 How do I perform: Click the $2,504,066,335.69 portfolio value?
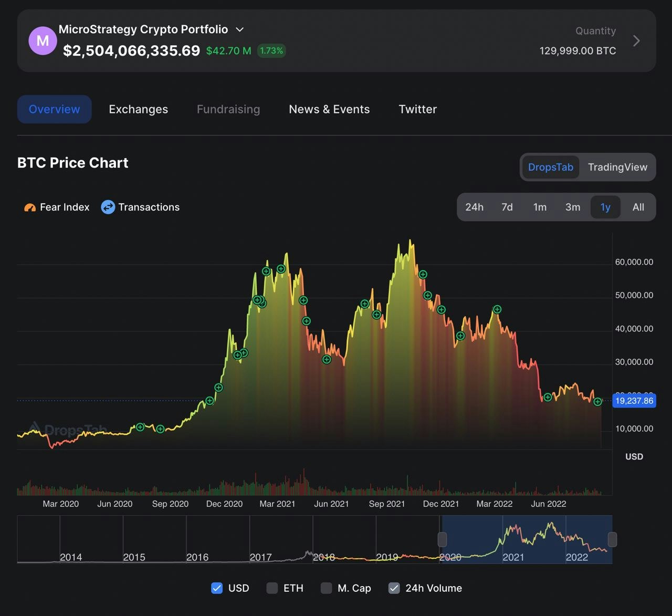pyautogui.click(x=131, y=51)
